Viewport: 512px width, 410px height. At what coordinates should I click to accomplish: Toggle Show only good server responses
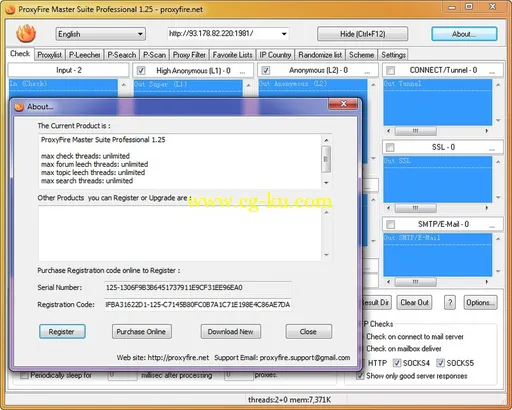click(x=360, y=376)
